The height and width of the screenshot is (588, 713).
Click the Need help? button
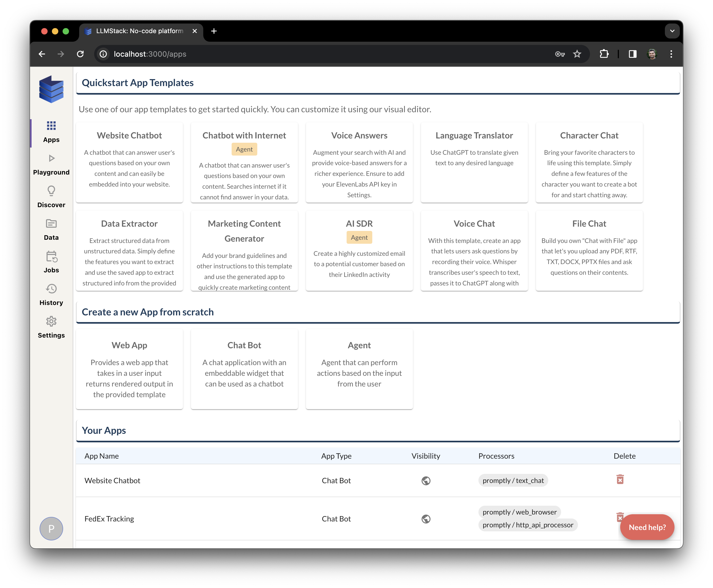pyautogui.click(x=647, y=527)
